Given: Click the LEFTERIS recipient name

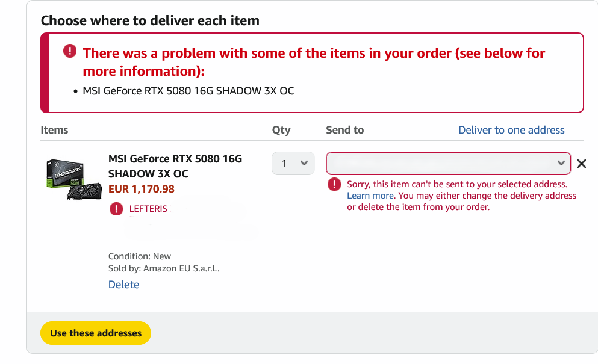Looking at the screenshot, I should pyautogui.click(x=148, y=209).
